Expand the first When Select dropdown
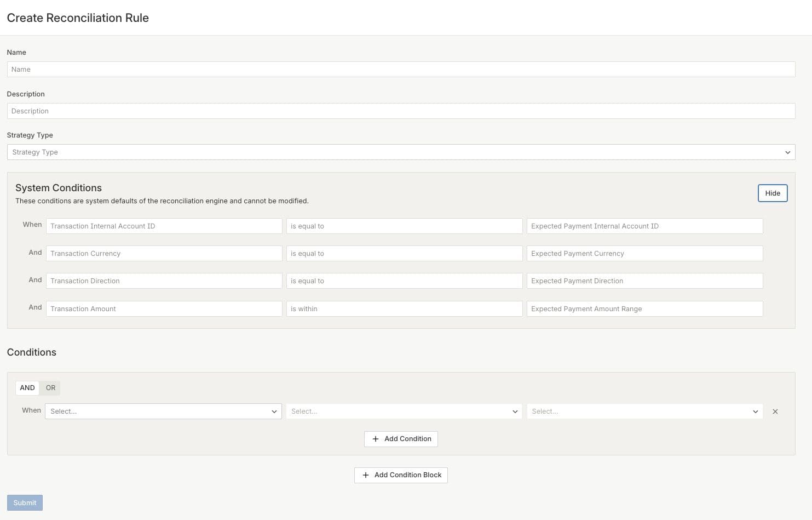 [163, 412]
